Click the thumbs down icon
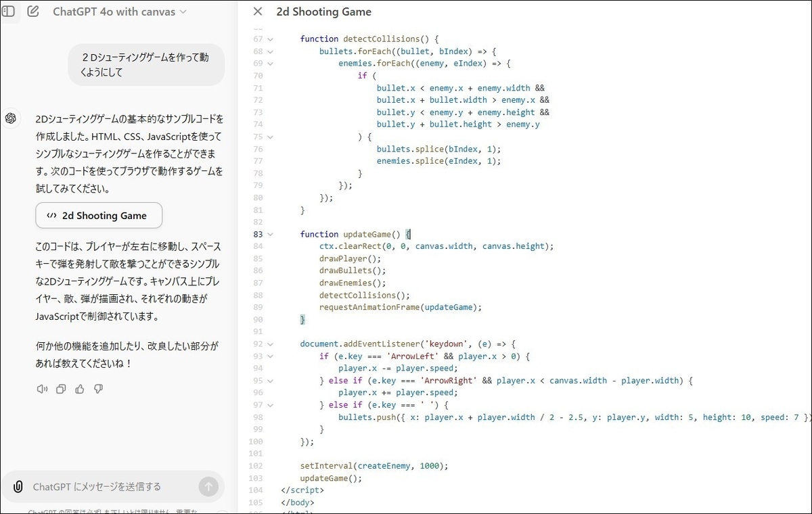812x514 pixels. pos(98,389)
